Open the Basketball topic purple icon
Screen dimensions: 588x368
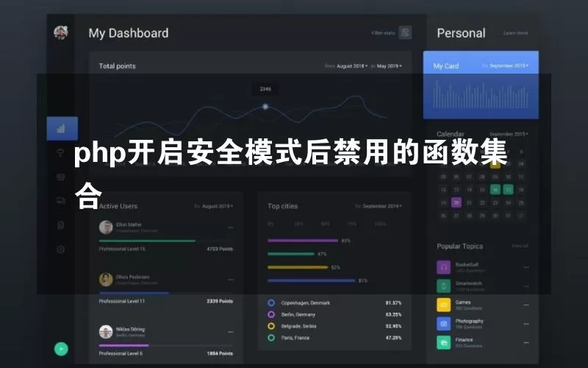click(x=444, y=267)
